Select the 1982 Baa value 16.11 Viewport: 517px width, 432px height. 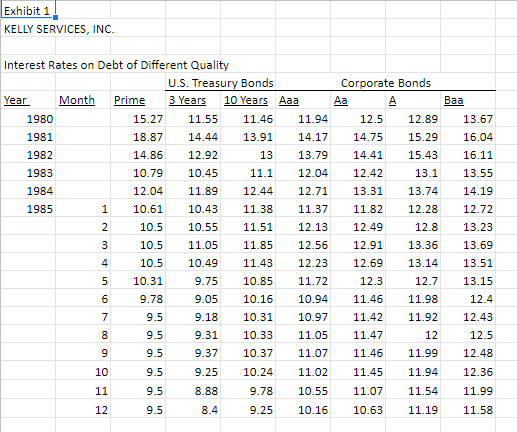pyautogui.click(x=468, y=155)
